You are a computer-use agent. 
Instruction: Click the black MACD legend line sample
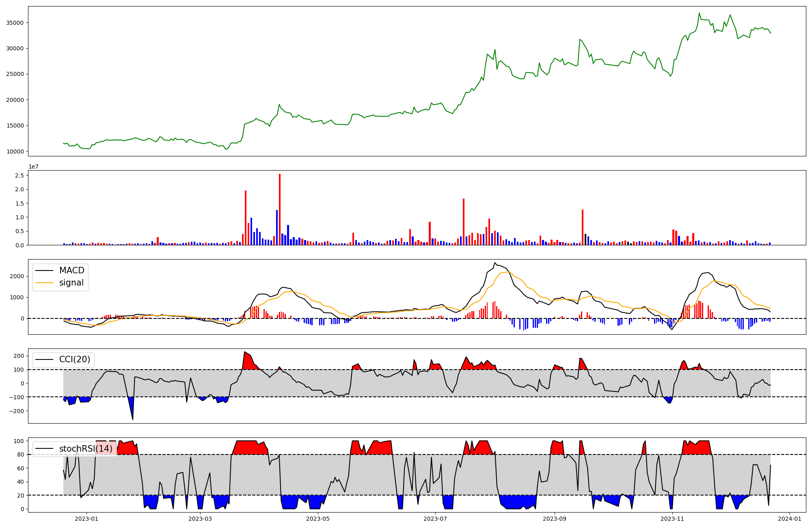[44, 270]
